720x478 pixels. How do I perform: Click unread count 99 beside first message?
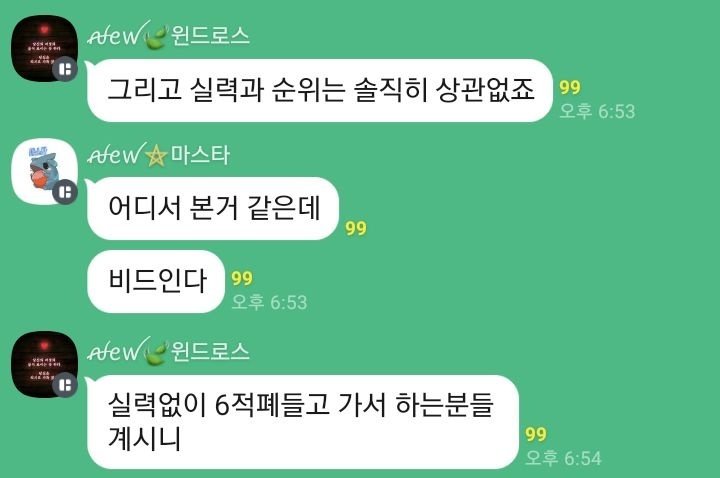pos(570,87)
